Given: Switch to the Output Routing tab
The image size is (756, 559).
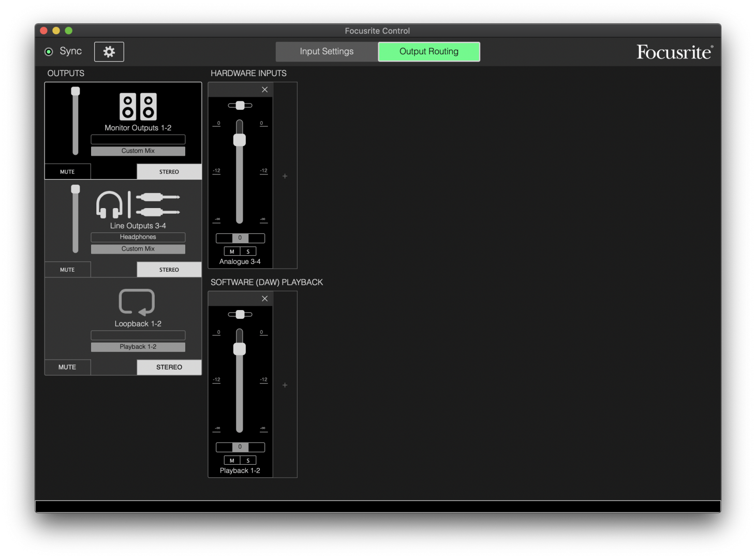Looking at the screenshot, I should tap(429, 52).
